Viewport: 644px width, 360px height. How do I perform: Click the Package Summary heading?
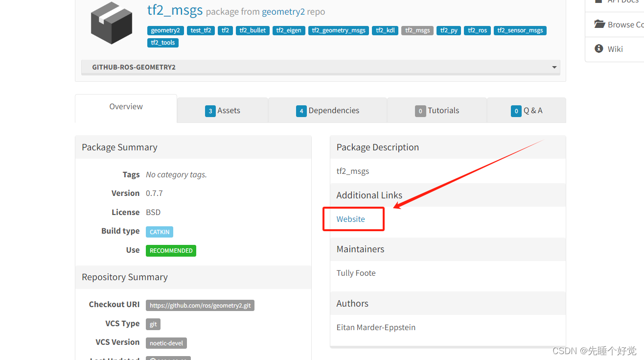pyautogui.click(x=119, y=147)
